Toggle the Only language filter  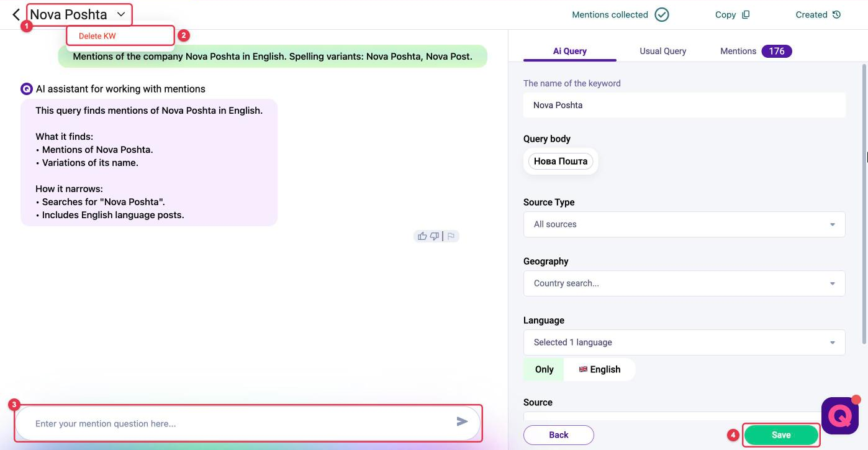pos(544,369)
